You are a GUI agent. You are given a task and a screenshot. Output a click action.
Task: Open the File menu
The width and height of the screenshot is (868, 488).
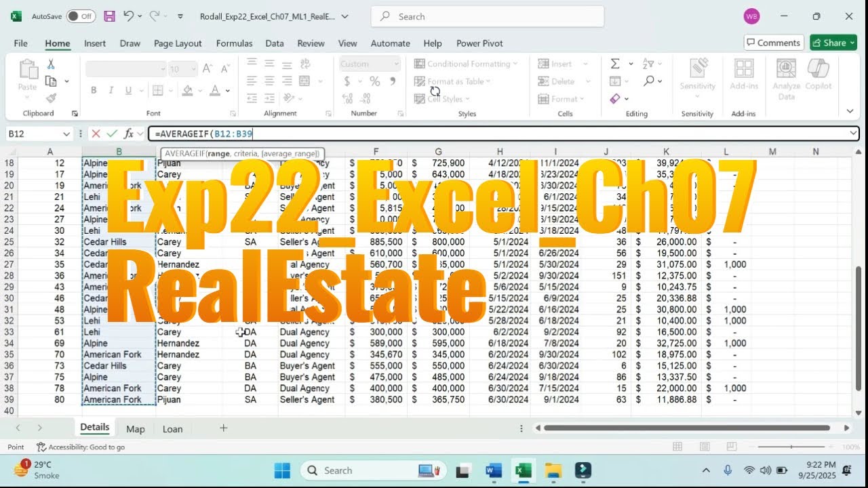(21, 43)
